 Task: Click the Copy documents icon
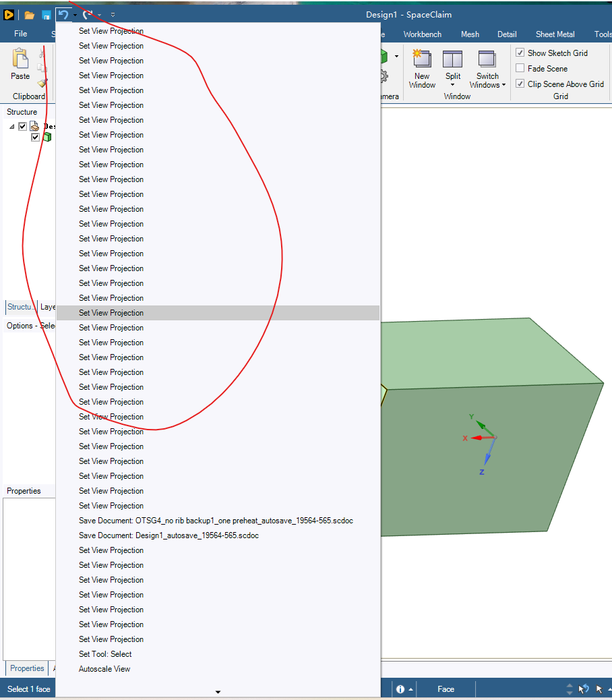[42, 68]
